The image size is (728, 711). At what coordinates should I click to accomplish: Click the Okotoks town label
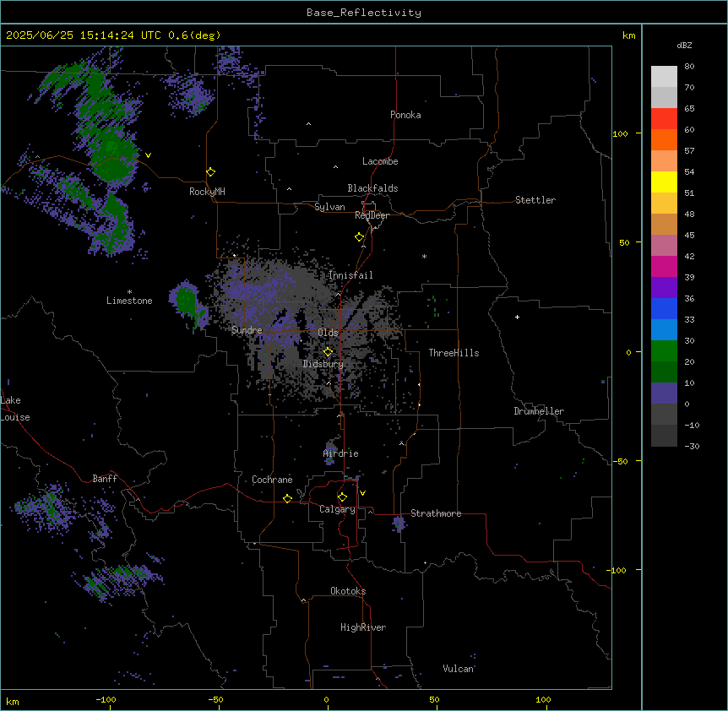[x=348, y=591]
